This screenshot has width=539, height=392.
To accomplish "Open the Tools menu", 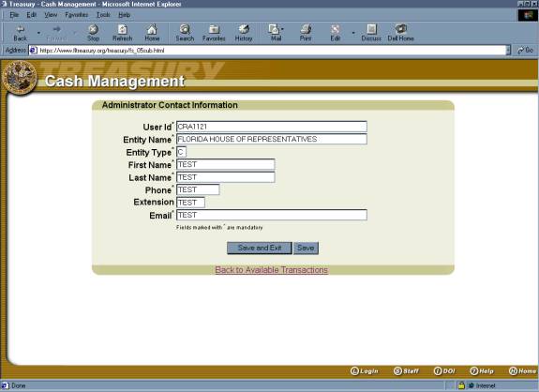I will 103,15.
